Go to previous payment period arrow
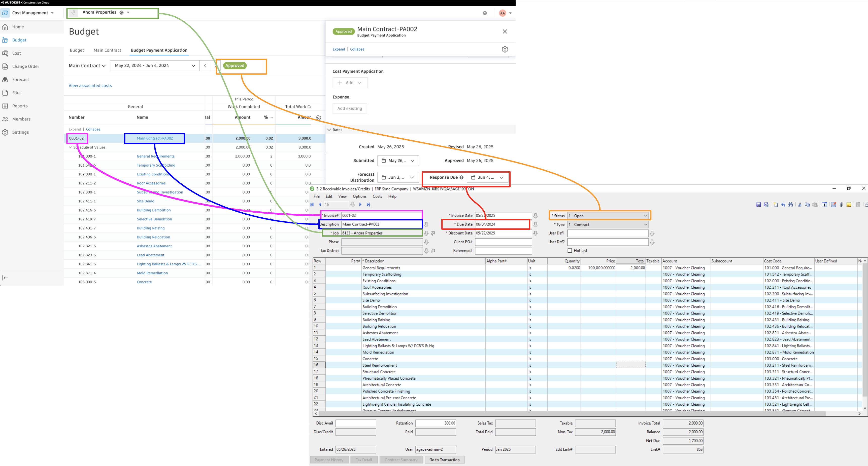 (205, 66)
